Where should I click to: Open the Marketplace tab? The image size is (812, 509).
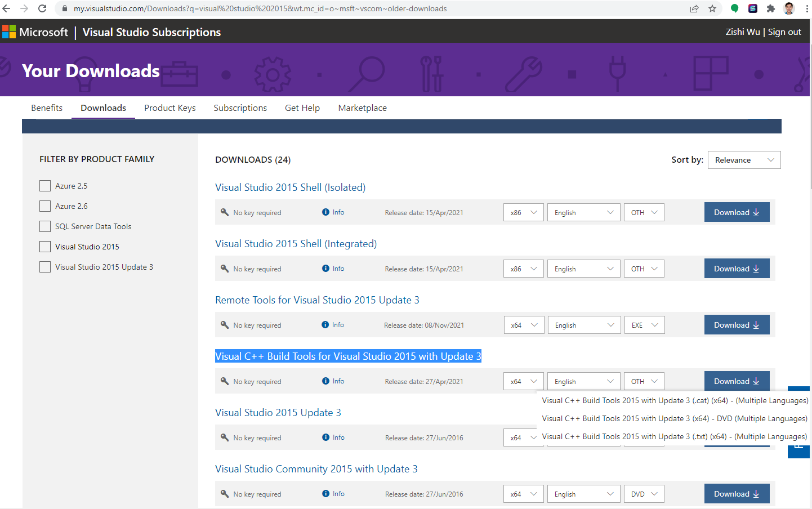pos(363,108)
